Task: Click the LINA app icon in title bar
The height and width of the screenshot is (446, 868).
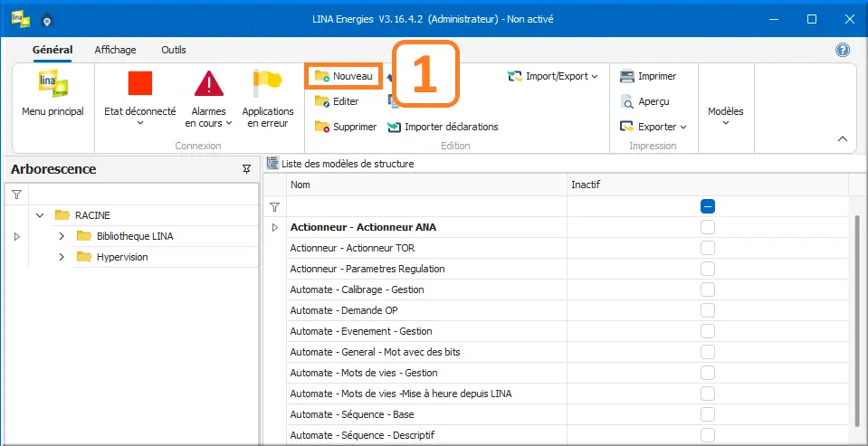Action: tap(21, 19)
